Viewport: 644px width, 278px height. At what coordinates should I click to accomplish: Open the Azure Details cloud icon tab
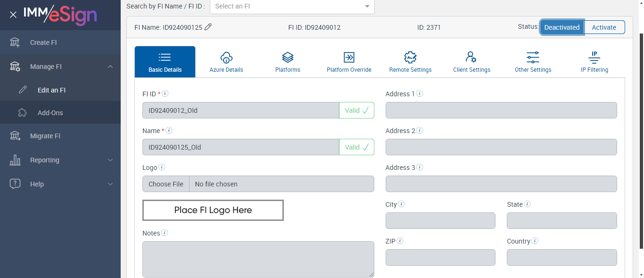(226, 58)
